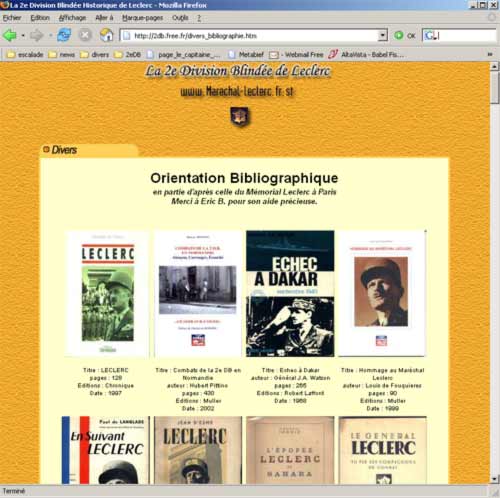Screen dimensions: 500x498
Task: Expand the address bar URL dropdown
Action: (383, 35)
